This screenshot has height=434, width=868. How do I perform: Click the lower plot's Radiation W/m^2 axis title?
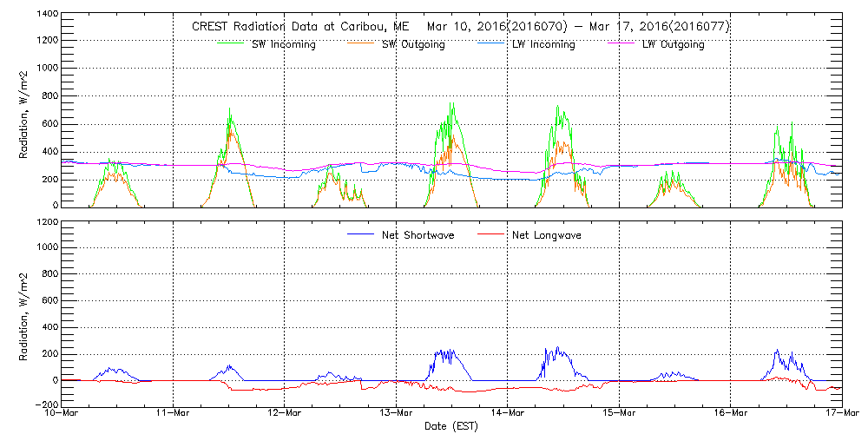coord(23,312)
